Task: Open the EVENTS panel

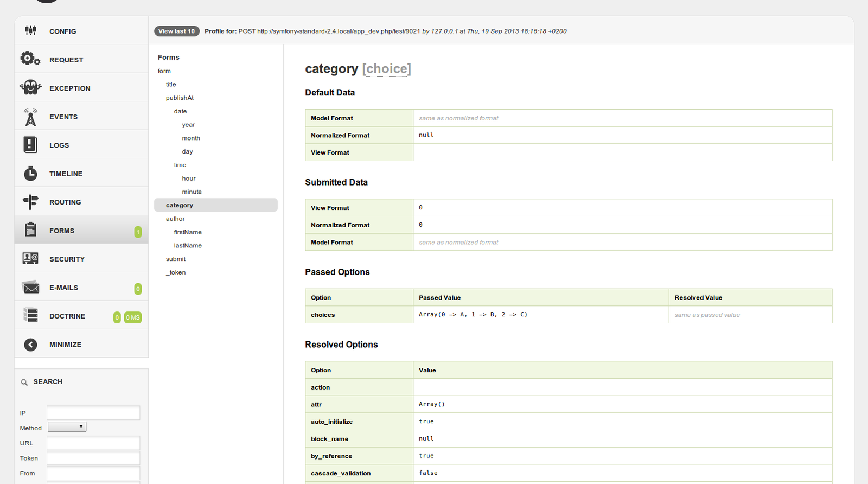Action: [81, 116]
